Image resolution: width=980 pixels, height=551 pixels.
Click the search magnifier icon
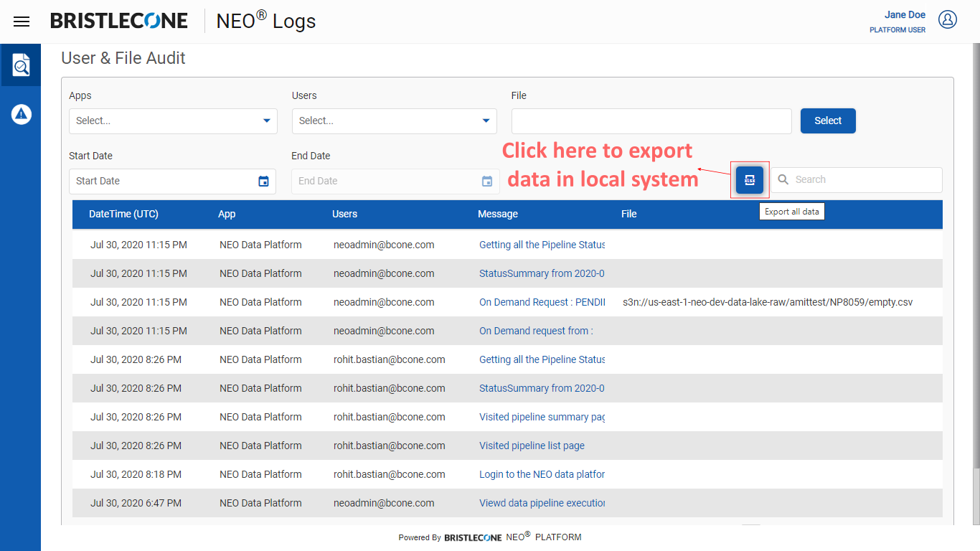coord(783,179)
